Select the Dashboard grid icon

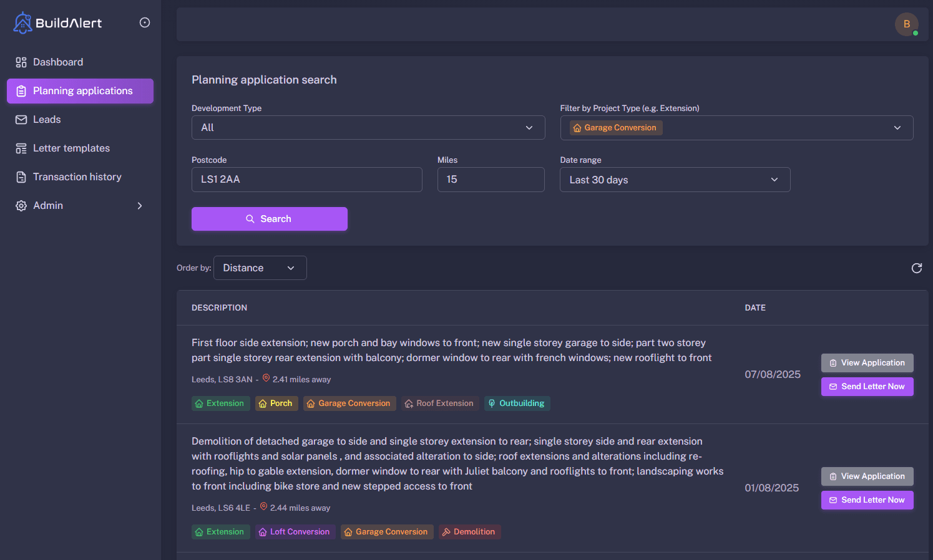click(x=21, y=62)
